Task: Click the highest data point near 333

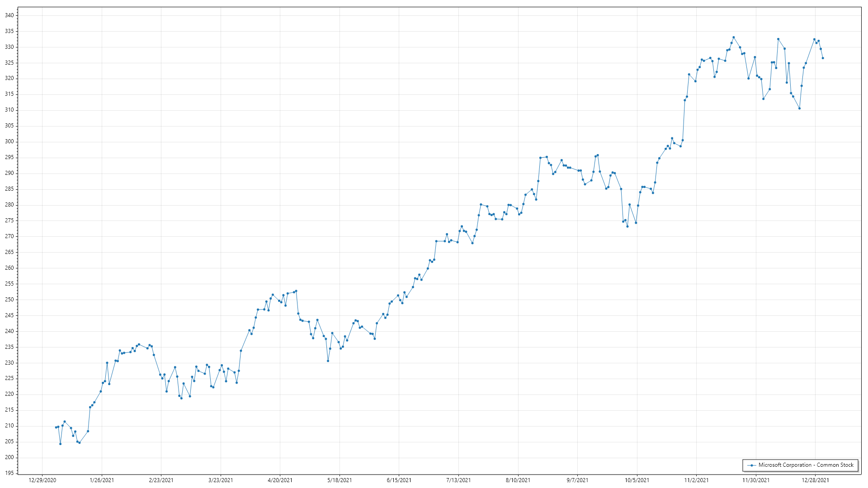Action: 734,38
